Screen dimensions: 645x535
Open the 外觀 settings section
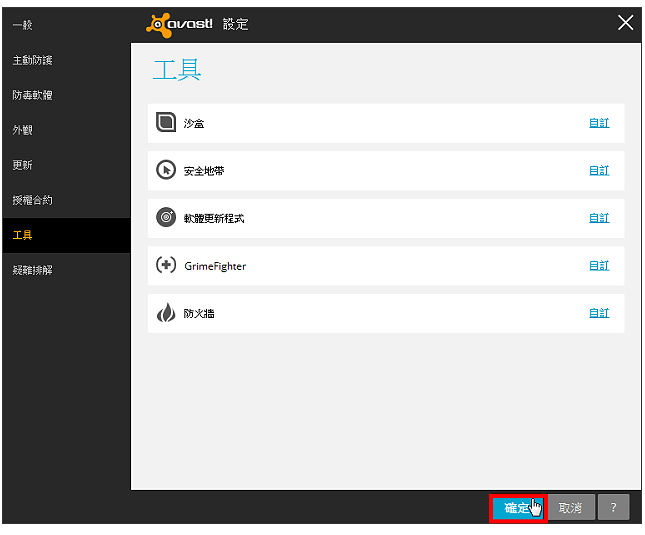66,130
